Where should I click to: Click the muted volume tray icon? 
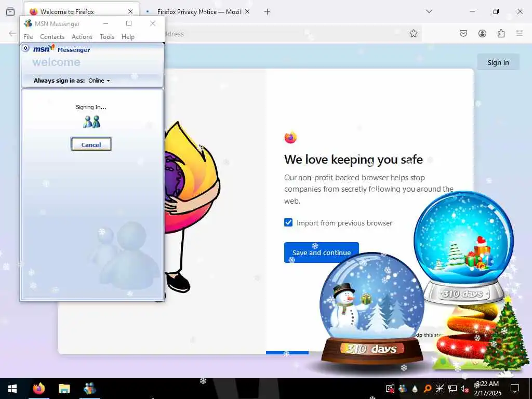coord(464,389)
